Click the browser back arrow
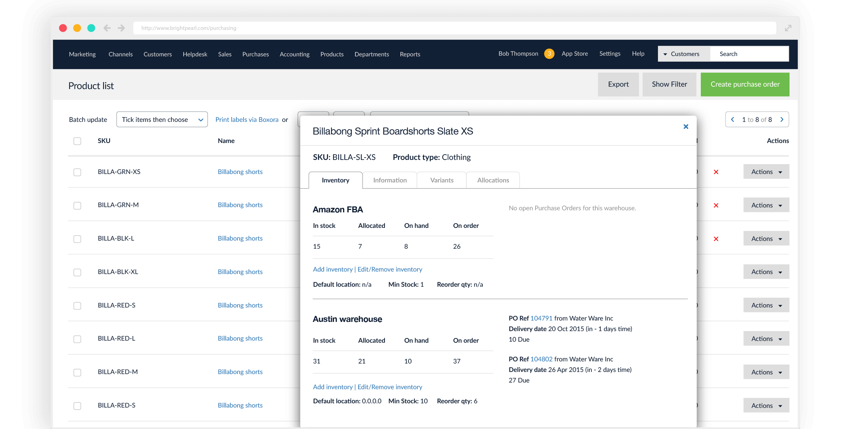Image resolution: width=868 pixels, height=429 pixels. (x=107, y=28)
